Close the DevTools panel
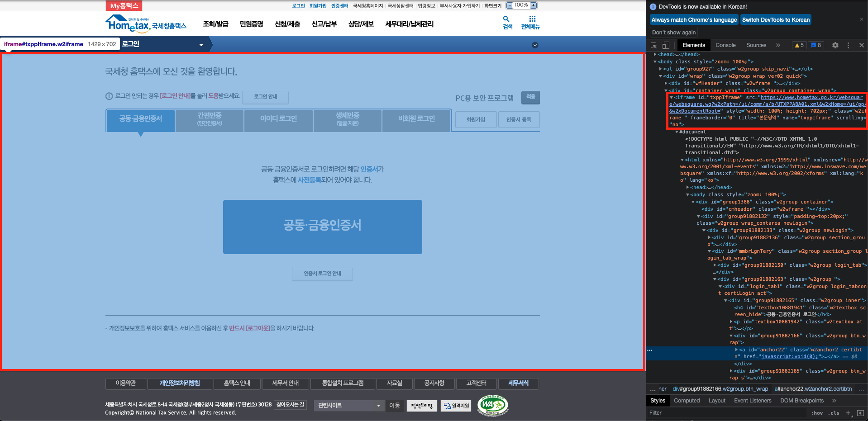868x421 pixels. click(862, 45)
